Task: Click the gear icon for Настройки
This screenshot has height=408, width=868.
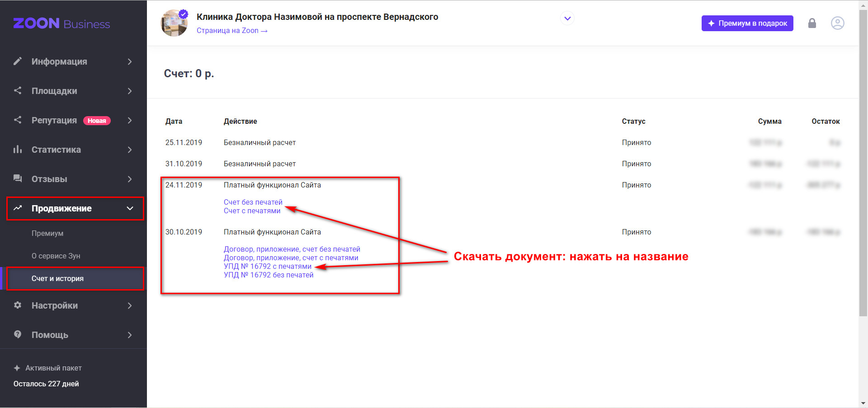Action: pyautogui.click(x=18, y=305)
